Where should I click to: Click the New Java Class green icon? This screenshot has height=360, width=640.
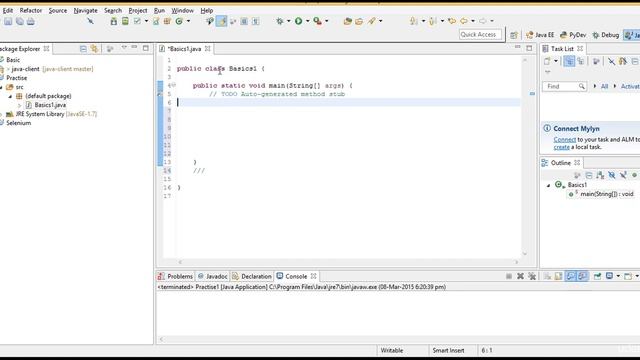point(179,21)
